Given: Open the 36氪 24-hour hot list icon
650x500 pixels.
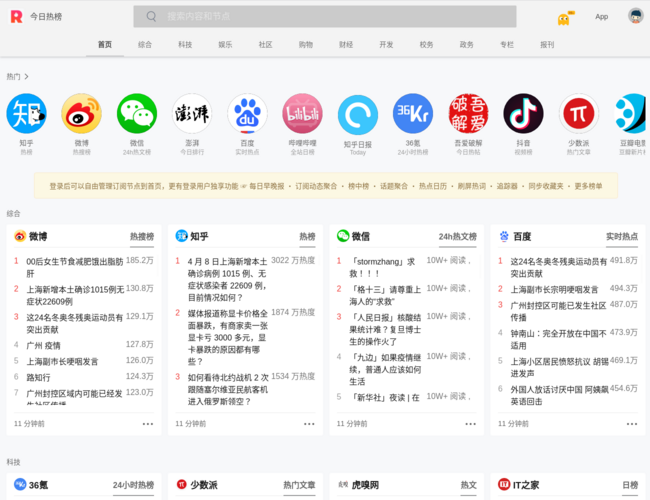Looking at the screenshot, I should [x=413, y=114].
